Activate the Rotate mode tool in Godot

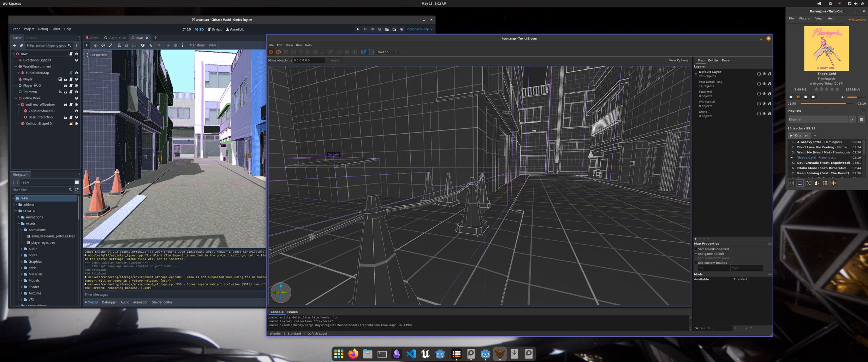(103, 45)
